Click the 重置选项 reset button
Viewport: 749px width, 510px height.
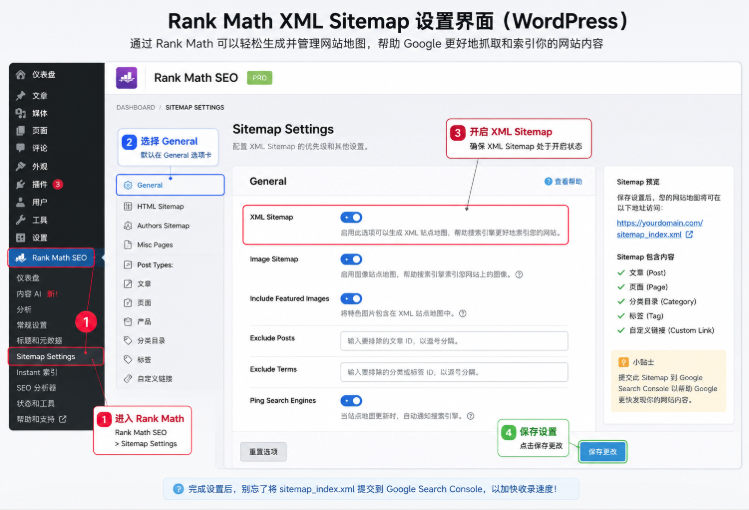263,452
